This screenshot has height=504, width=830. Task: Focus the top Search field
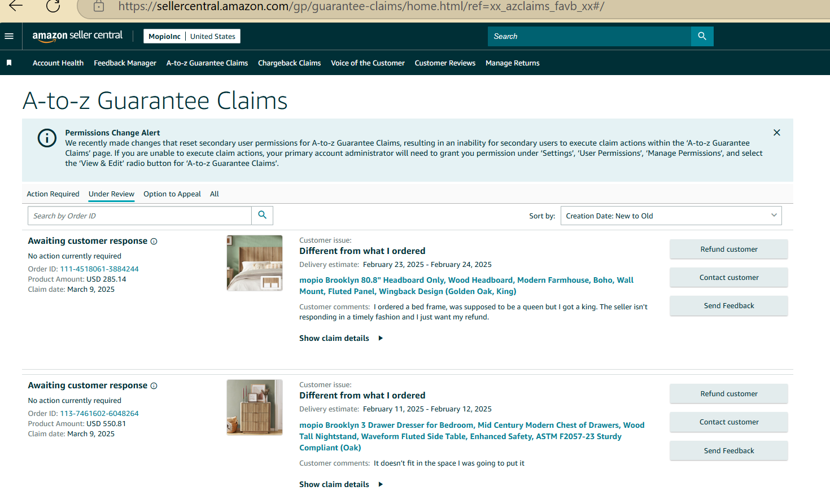coord(589,36)
